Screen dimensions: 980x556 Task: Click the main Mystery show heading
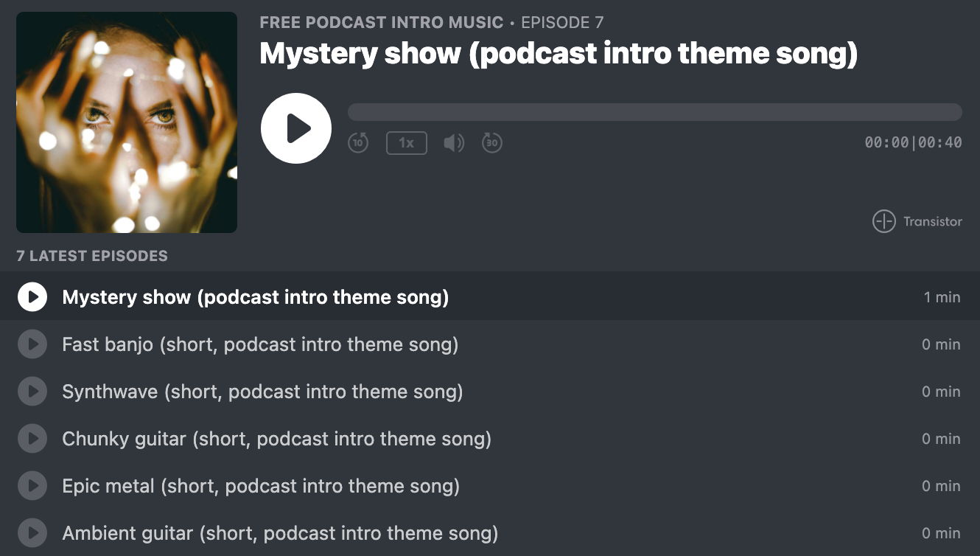click(559, 54)
